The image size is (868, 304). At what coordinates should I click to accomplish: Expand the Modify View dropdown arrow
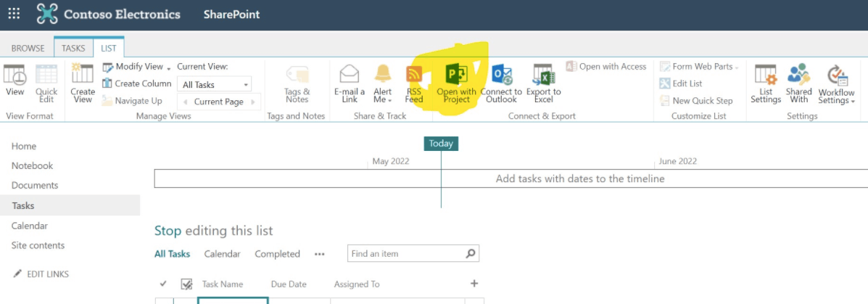tap(168, 68)
